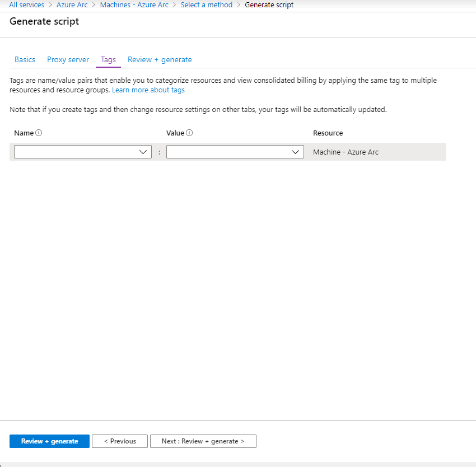Select the Tags tab
The width and height of the screenshot is (476, 467).
tap(108, 60)
